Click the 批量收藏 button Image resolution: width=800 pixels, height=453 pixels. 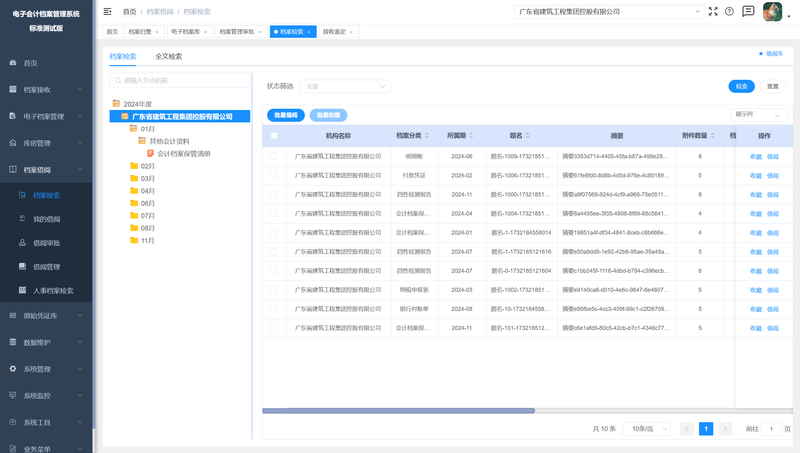(328, 115)
